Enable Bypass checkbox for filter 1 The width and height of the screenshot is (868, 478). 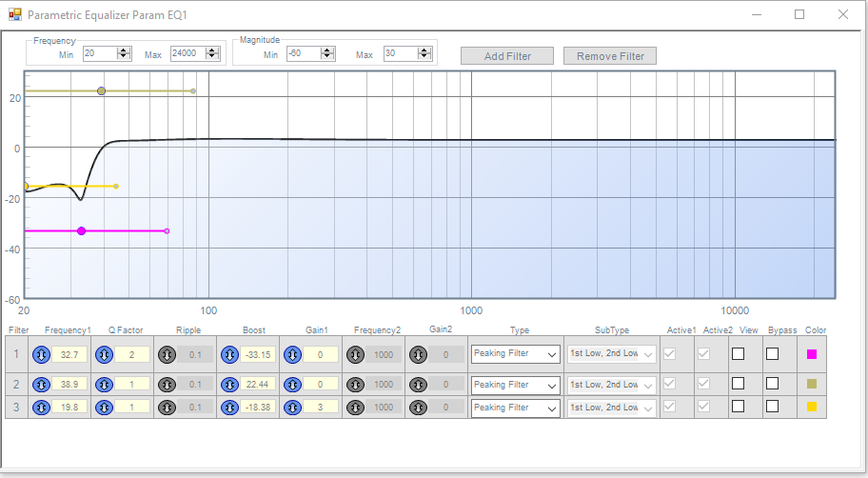coord(772,353)
